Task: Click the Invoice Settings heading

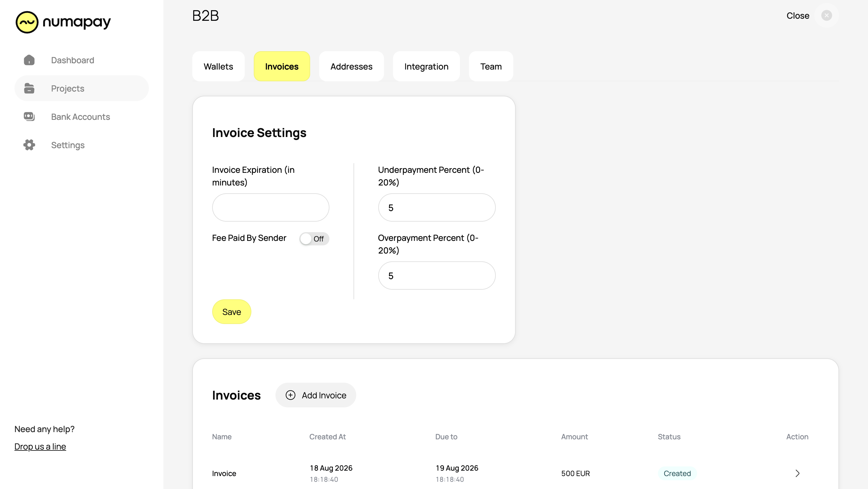Action: [x=259, y=132]
